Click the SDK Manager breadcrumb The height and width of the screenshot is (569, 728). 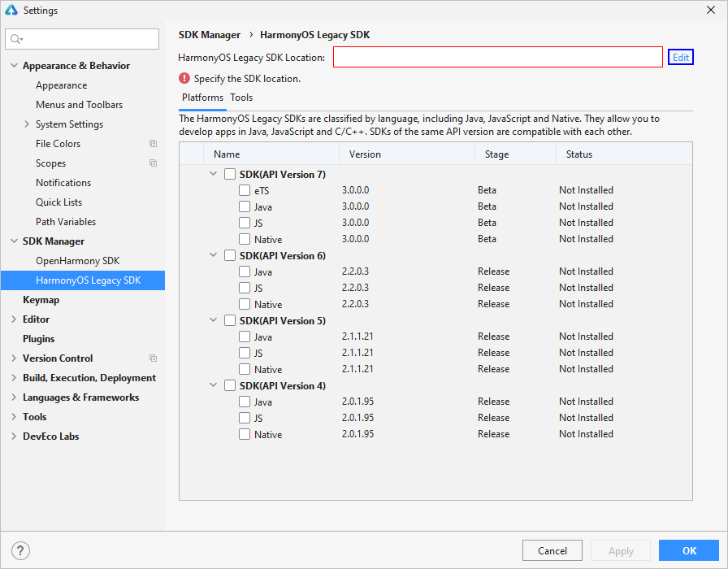tap(210, 35)
